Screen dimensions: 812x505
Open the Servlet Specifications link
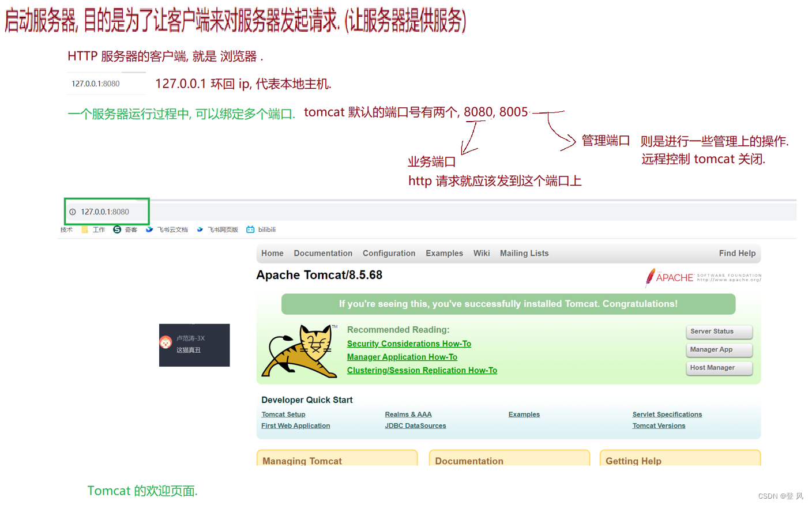click(x=667, y=414)
